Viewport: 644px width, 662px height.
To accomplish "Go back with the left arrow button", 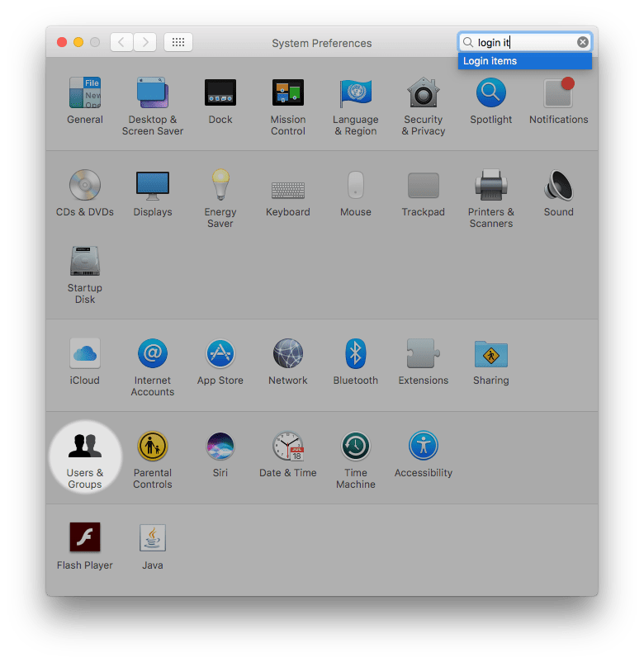I will click(x=121, y=42).
